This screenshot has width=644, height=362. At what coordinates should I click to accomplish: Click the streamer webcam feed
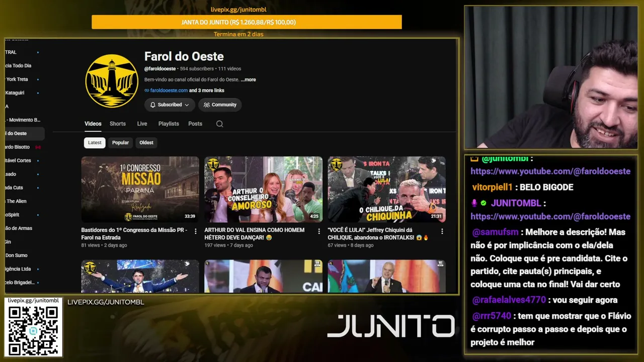[x=551, y=77]
